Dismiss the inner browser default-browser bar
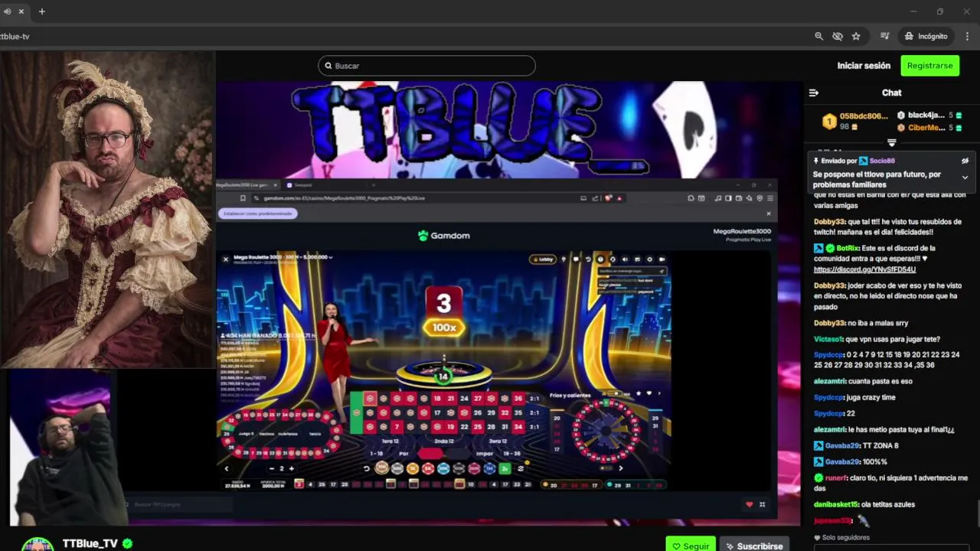 click(769, 214)
